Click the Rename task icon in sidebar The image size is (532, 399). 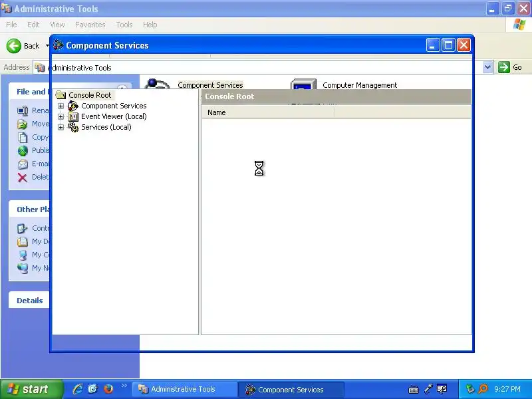(23, 110)
